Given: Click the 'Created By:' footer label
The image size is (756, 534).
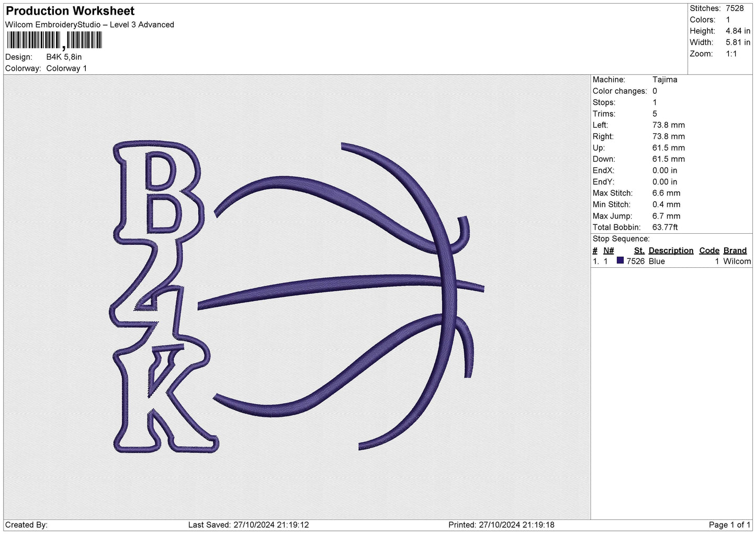Looking at the screenshot, I should click(x=26, y=525).
